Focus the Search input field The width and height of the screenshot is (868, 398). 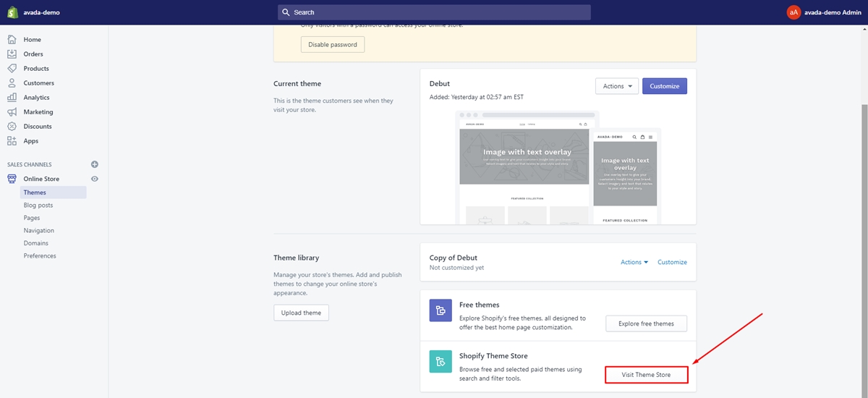pyautogui.click(x=434, y=12)
